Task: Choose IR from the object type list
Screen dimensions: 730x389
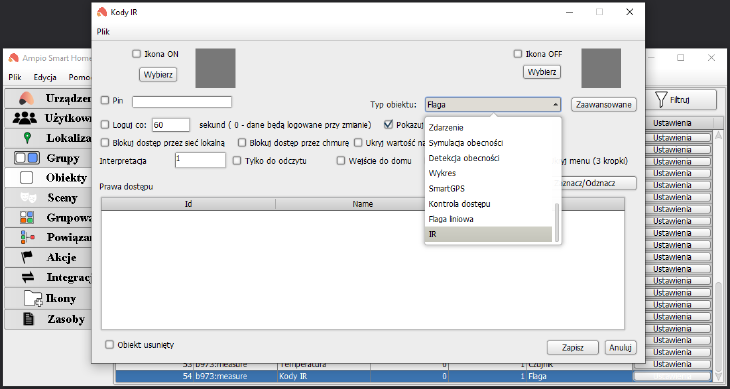Action: (x=488, y=235)
